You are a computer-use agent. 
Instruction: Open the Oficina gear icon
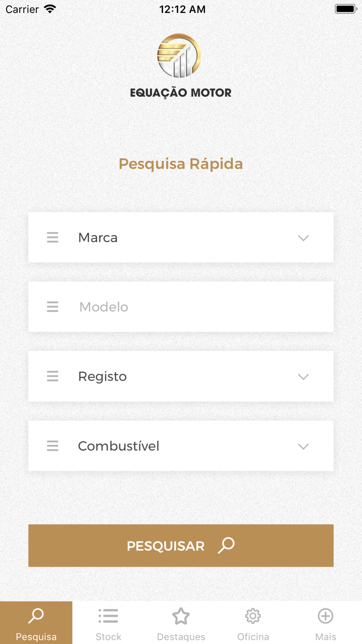coord(253,616)
